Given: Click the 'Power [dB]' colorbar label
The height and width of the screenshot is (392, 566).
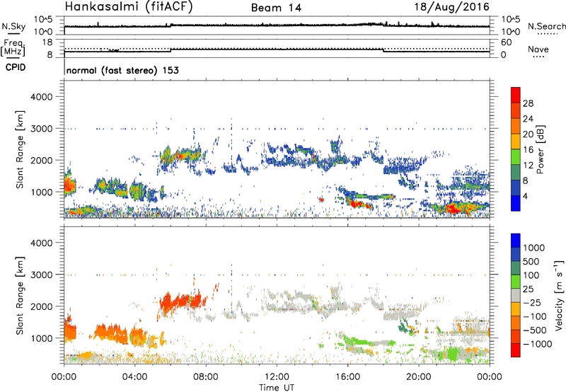Looking at the screenshot, I should point(540,149).
